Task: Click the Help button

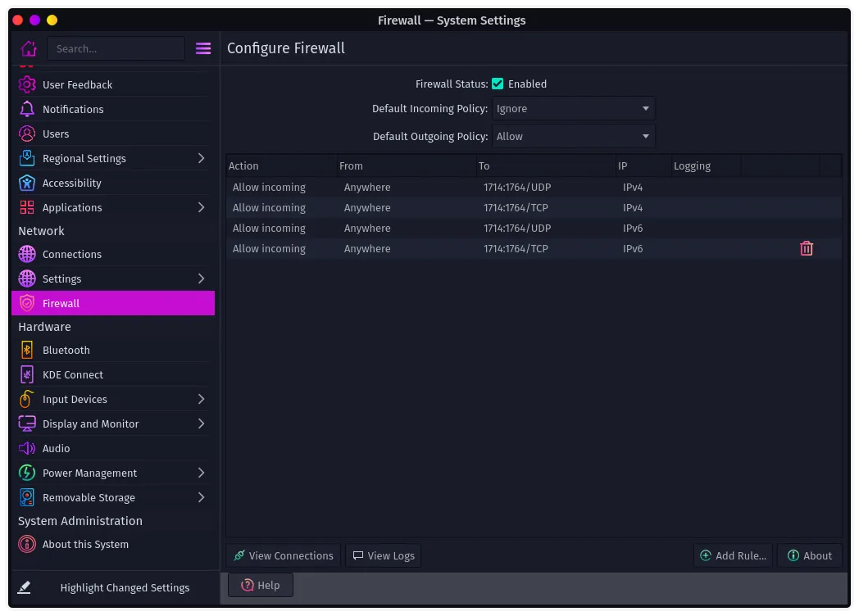Action: 261,586
